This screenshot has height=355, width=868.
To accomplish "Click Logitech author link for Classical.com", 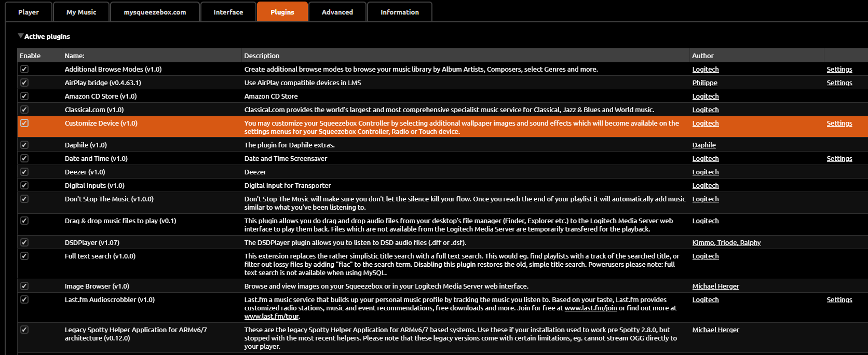I will [x=706, y=110].
